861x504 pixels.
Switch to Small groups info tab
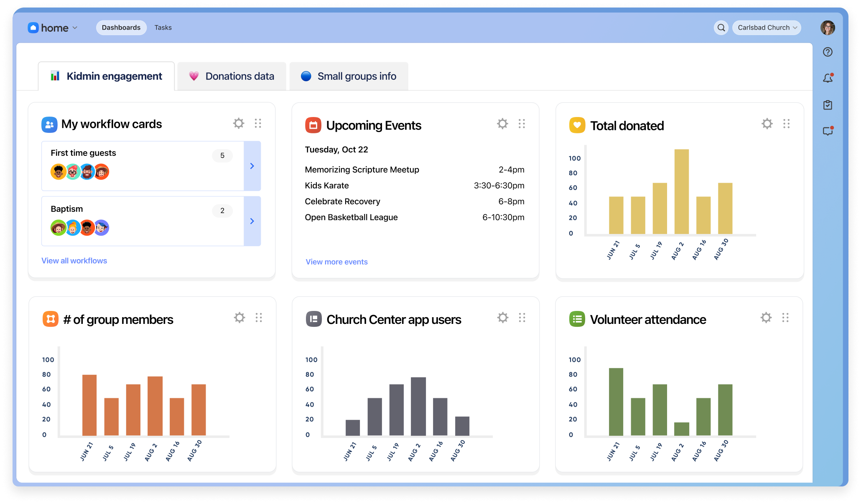349,76
